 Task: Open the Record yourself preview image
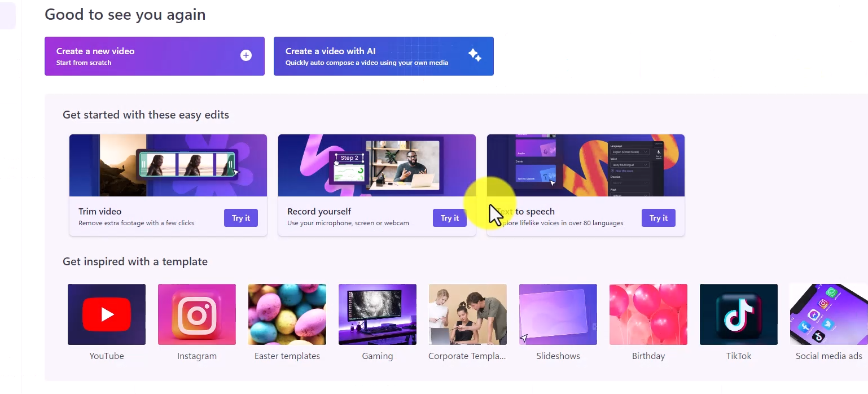[x=377, y=165]
